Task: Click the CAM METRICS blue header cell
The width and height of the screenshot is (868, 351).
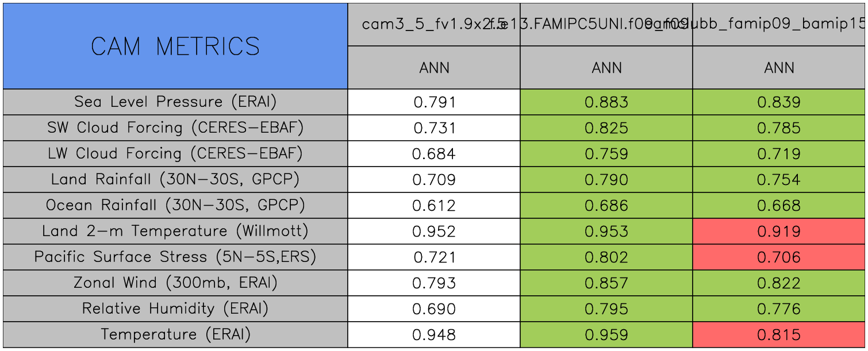Action: pos(175,47)
